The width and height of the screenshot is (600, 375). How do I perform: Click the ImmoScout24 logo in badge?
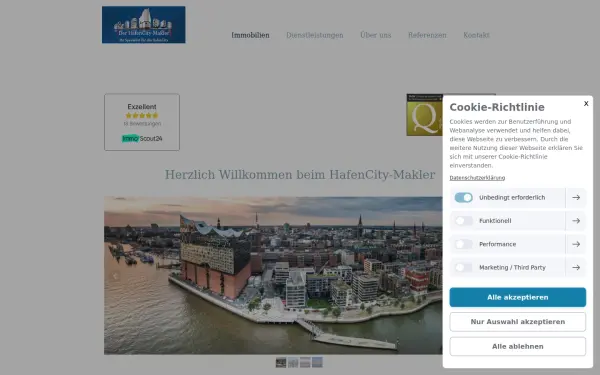(142, 139)
